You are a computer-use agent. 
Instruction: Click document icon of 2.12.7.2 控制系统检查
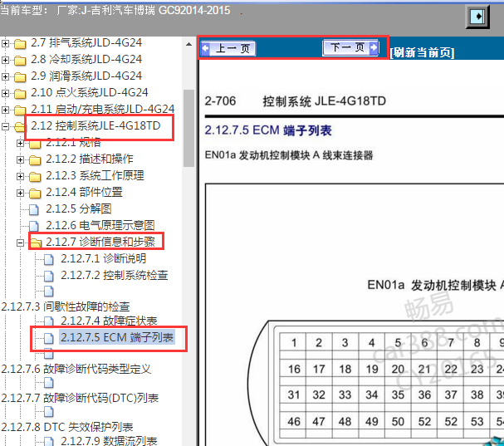click(48, 276)
